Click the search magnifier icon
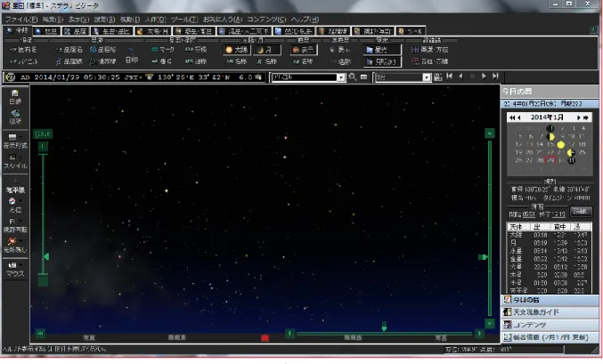The width and height of the screenshot is (603, 364). [x=352, y=77]
